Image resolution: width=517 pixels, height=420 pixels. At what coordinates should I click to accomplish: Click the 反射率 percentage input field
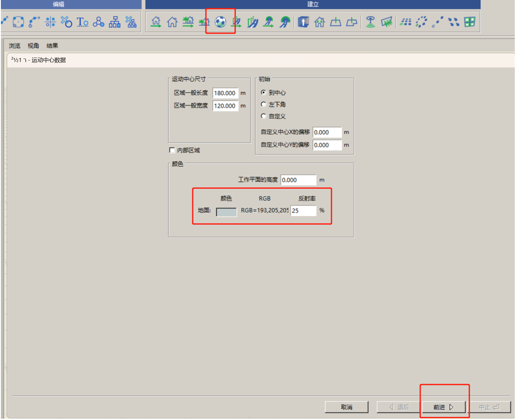[x=303, y=211]
